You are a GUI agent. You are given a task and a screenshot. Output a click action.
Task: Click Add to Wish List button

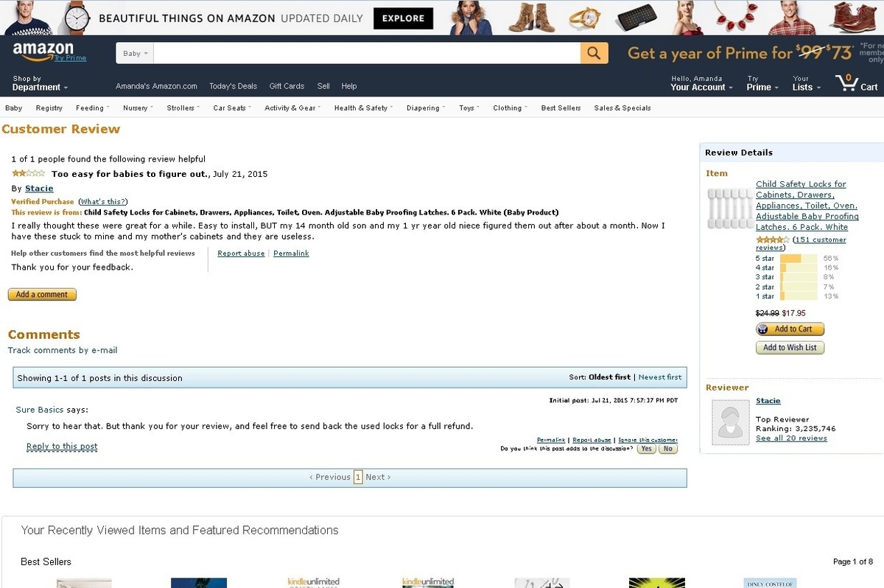(790, 348)
